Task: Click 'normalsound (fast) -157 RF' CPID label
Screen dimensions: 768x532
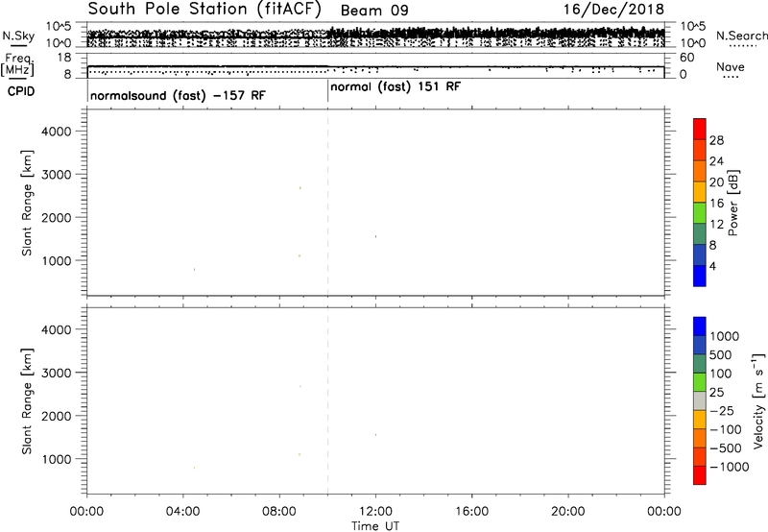Action: click(178, 95)
